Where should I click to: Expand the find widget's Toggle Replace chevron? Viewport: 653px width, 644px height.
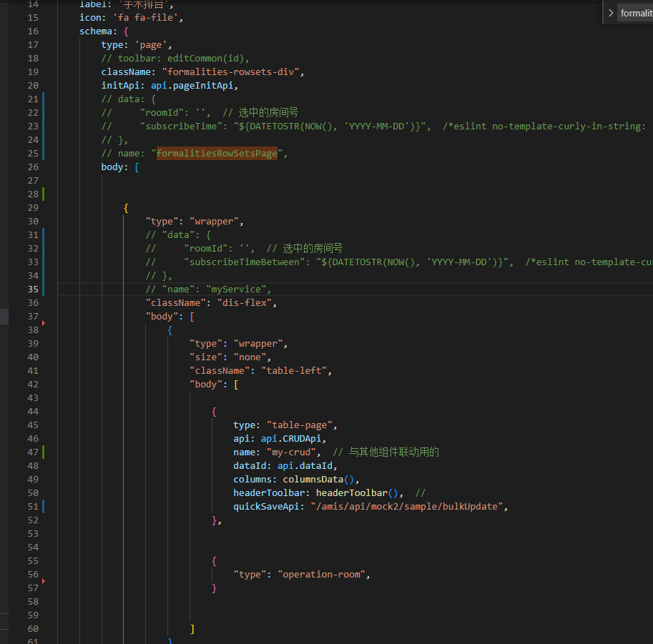pyautogui.click(x=611, y=13)
